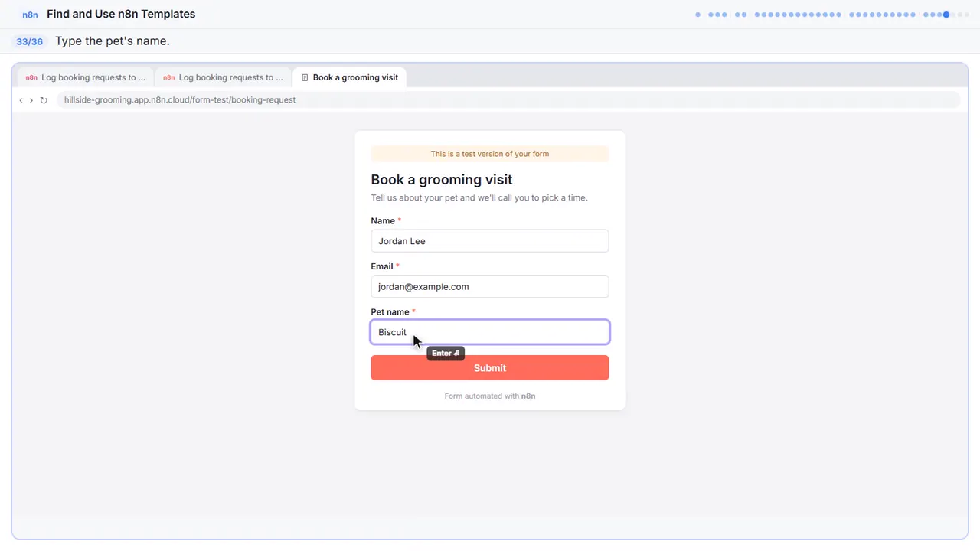The width and height of the screenshot is (980, 551).
Task: Click the 'Book a grooming visit' heading
Action: (x=442, y=180)
